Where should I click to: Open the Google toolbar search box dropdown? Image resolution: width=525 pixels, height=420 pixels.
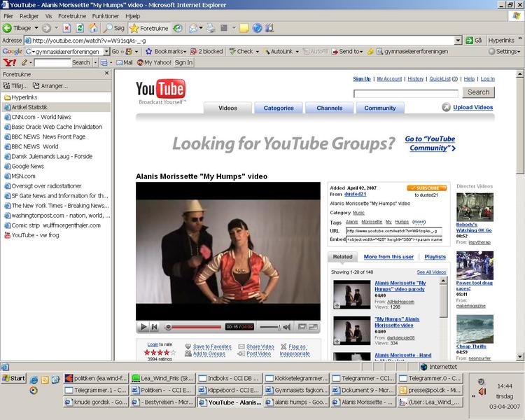[106, 51]
